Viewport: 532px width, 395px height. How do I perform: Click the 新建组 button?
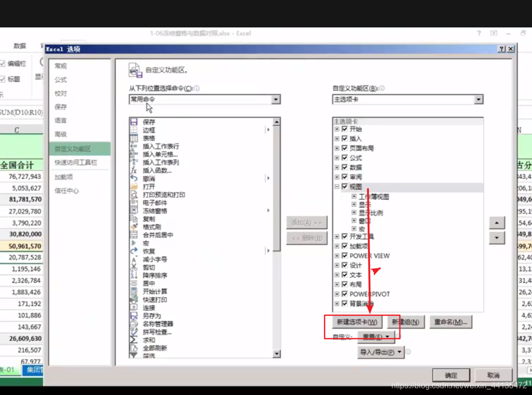405,322
